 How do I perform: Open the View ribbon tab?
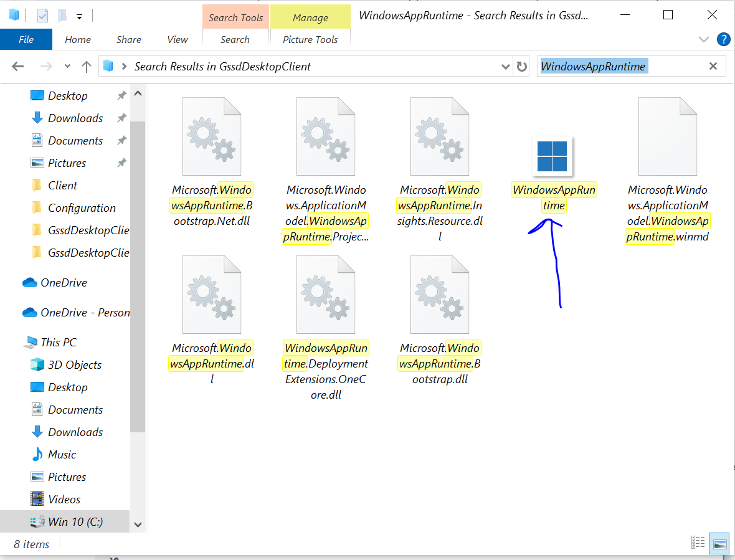click(x=178, y=40)
